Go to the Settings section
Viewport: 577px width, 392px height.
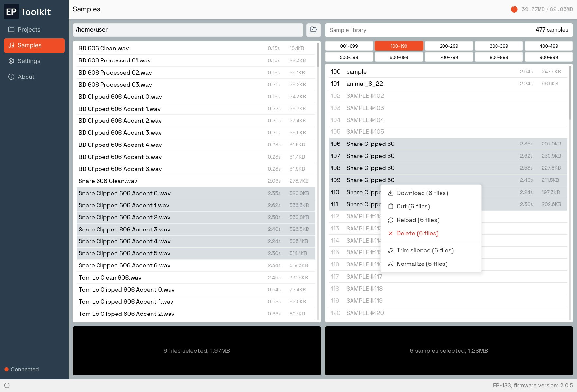click(x=34, y=61)
